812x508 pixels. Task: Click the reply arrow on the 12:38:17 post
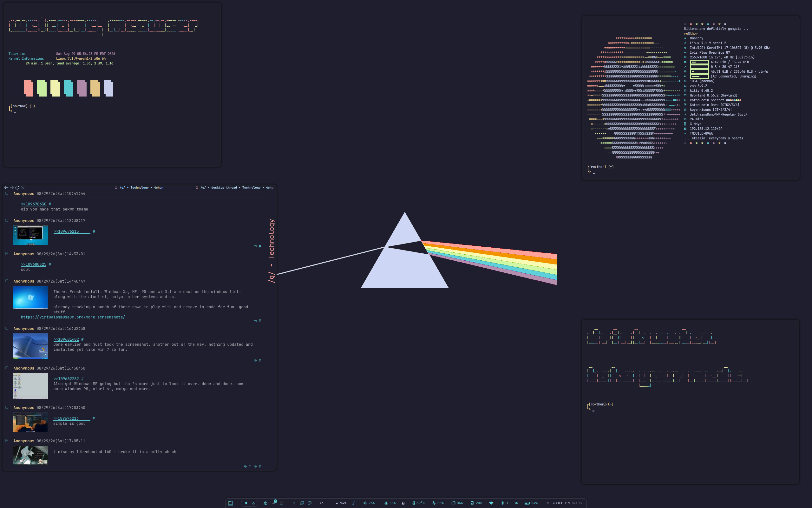click(x=255, y=246)
